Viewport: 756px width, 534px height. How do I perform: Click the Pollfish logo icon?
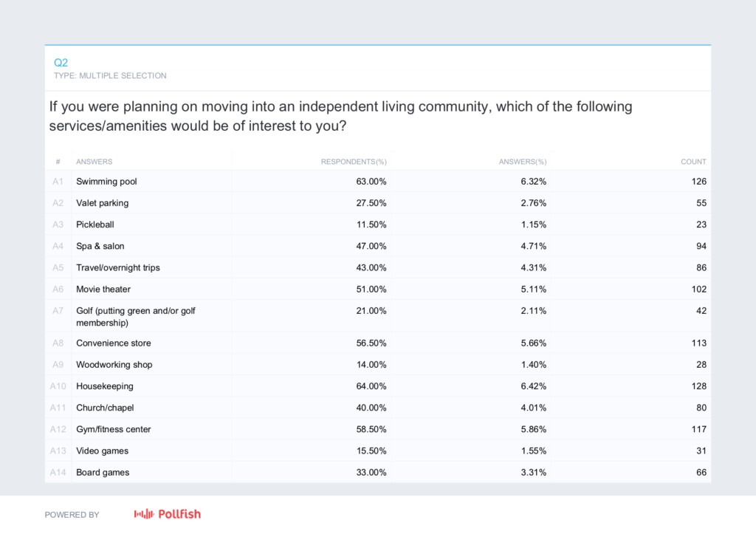pyautogui.click(x=143, y=514)
